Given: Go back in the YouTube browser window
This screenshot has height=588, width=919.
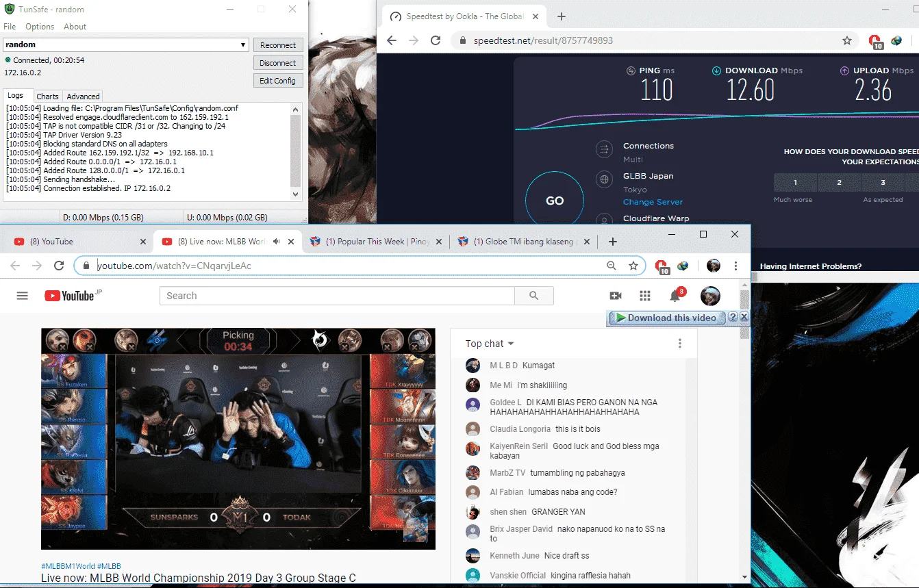Looking at the screenshot, I should coord(15,266).
